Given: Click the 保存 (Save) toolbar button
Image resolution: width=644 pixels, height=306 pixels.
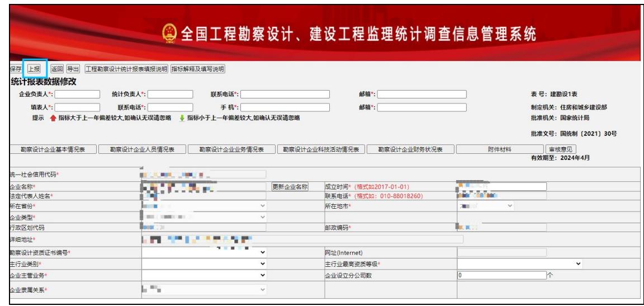Looking at the screenshot, I should coord(15,69).
